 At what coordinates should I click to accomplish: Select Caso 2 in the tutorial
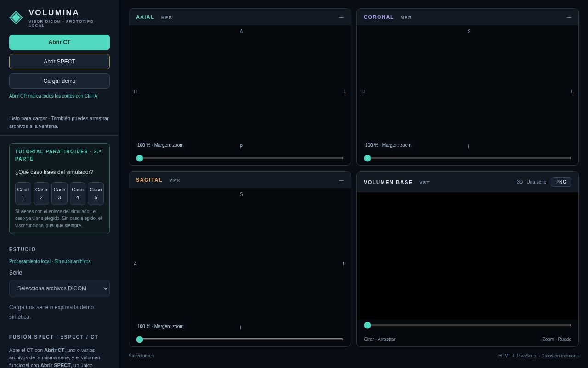click(x=41, y=194)
